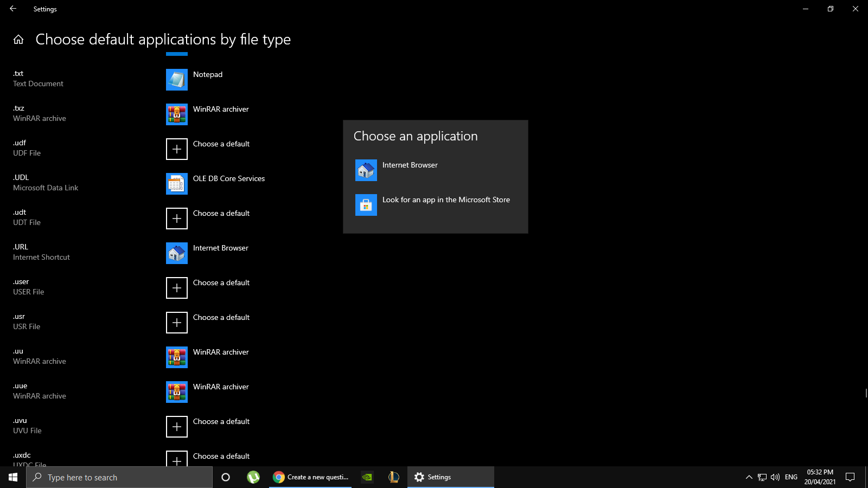Screen dimensions: 868x488
Task: Click the back arrow in Settings
Action: click(x=13, y=9)
